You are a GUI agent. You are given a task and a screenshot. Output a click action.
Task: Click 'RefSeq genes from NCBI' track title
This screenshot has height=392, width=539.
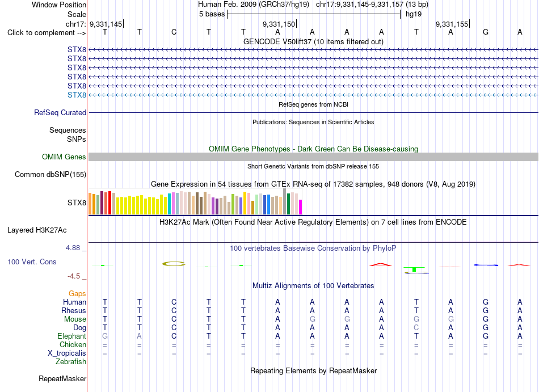(x=313, y=104)
